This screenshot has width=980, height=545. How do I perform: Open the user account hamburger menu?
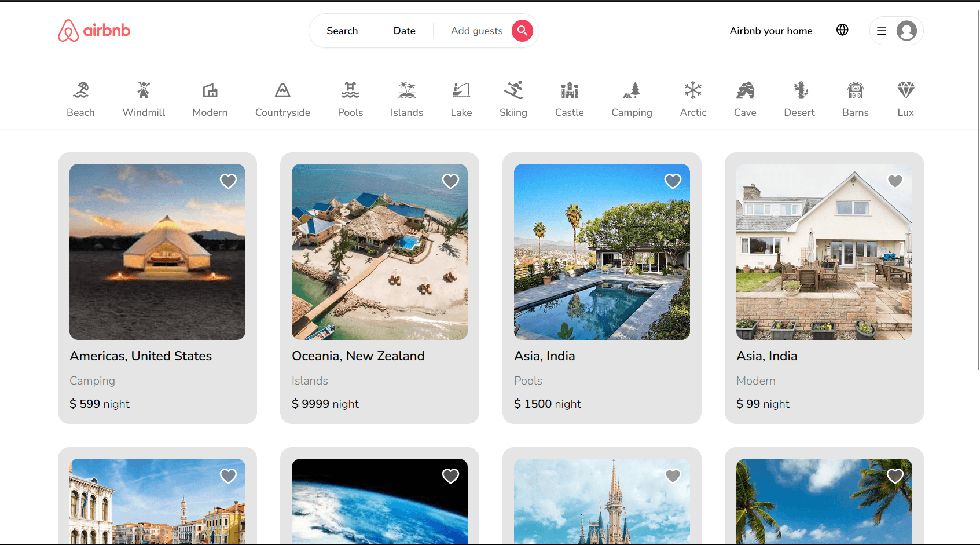[x=882, y=31]
